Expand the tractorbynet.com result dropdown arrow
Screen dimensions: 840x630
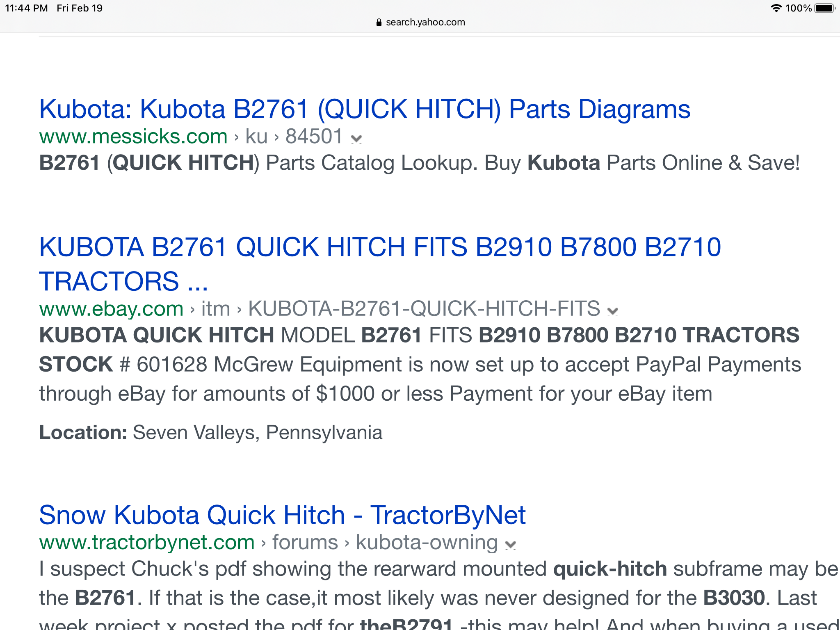510,545
